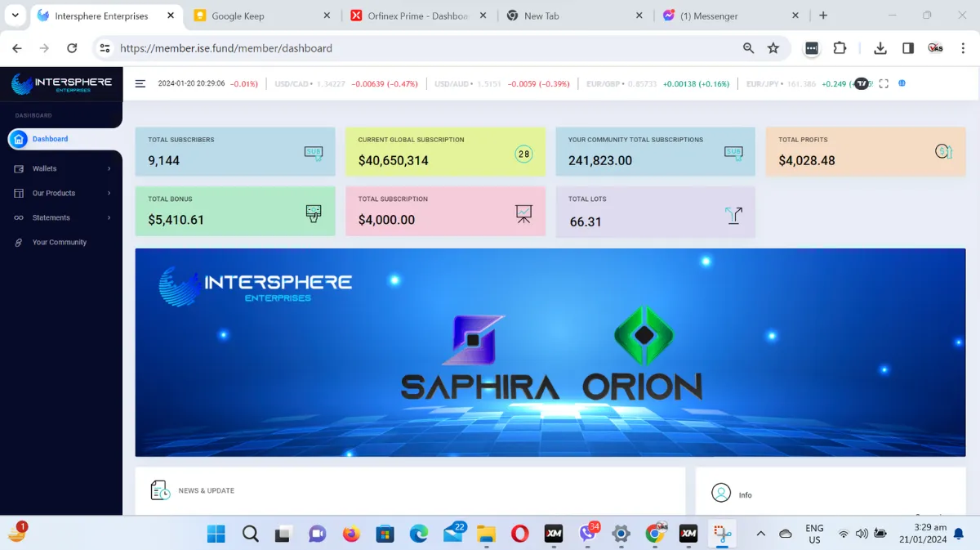The width and height of the screenshot is (980, 550).
Task: Click the browser back arrow
Action: (17, 48)
